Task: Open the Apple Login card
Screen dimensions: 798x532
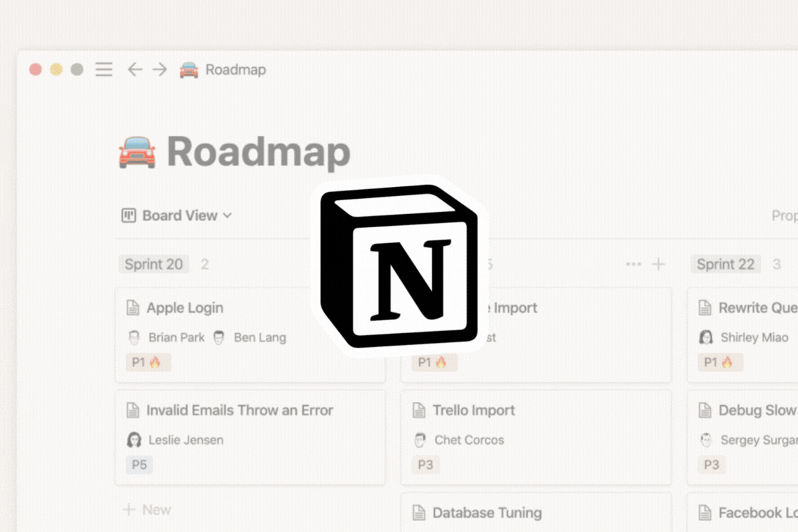Action: click(x=250, y=335)
